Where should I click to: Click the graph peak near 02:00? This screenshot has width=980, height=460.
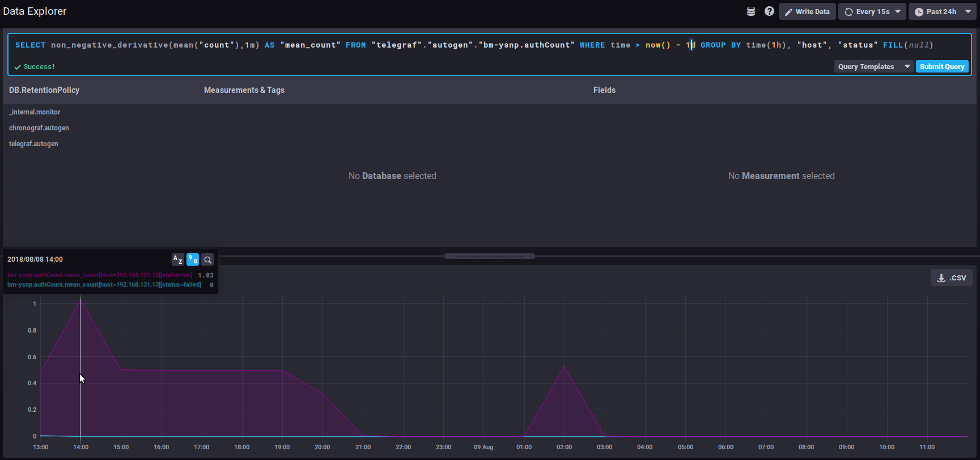click(x=564, y=367)
